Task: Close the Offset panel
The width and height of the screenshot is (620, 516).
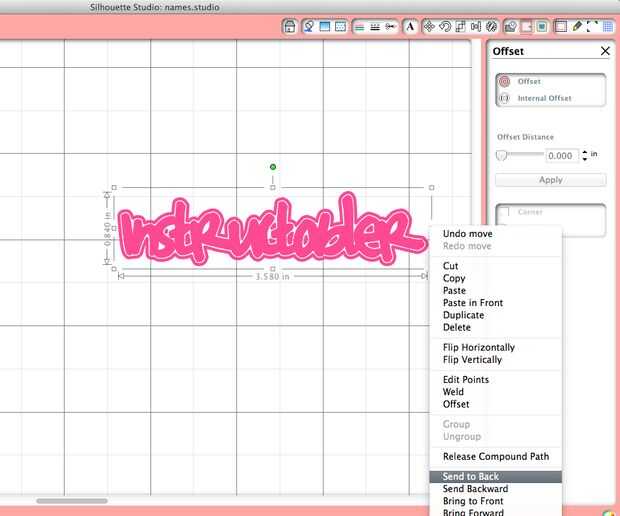Action: click(605, 51)
